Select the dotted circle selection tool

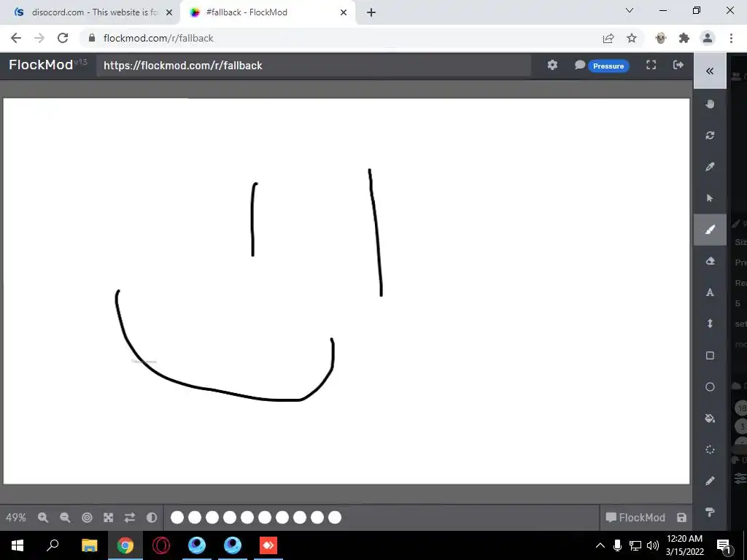click(x=710, y=449)
